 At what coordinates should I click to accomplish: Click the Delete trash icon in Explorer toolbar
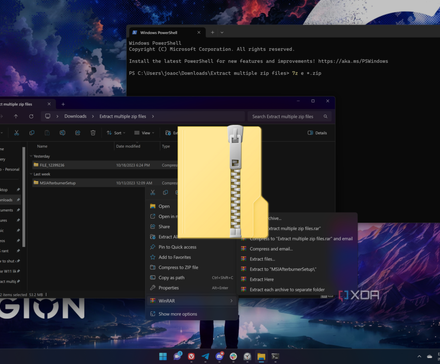(x=93, y=133)
